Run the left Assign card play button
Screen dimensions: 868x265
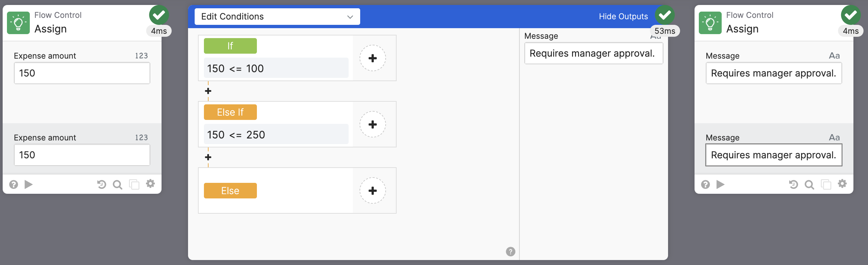[29, 185]
